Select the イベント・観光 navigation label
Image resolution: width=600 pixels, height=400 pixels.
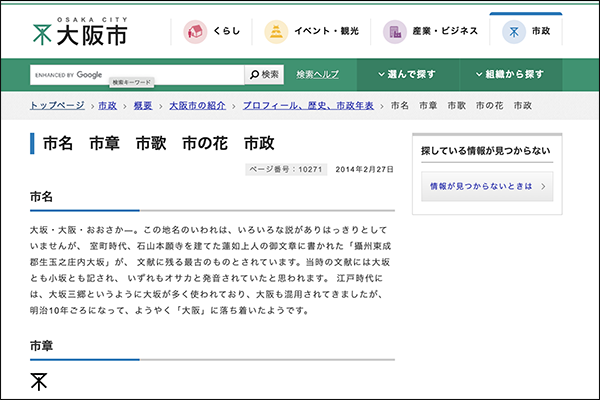(x=326, y=31)
